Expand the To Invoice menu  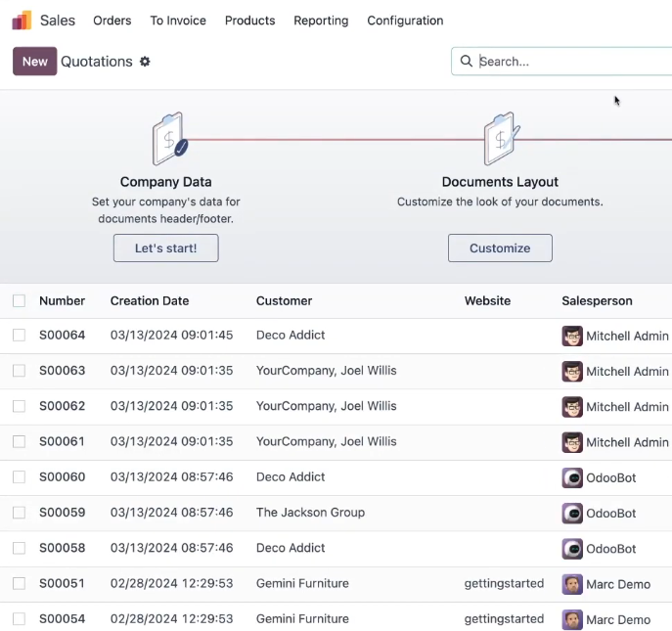[x=178, y=21]
